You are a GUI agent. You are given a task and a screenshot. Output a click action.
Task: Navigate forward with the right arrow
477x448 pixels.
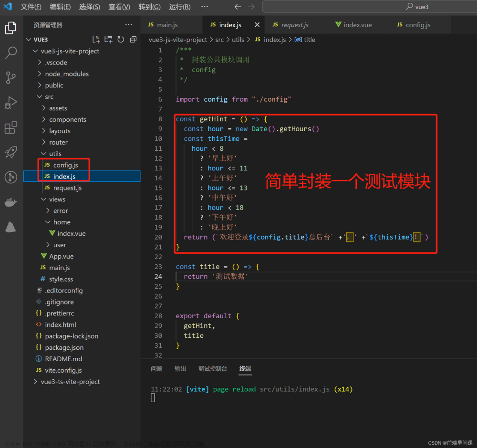pyautogui.click(x=251, y=7)
